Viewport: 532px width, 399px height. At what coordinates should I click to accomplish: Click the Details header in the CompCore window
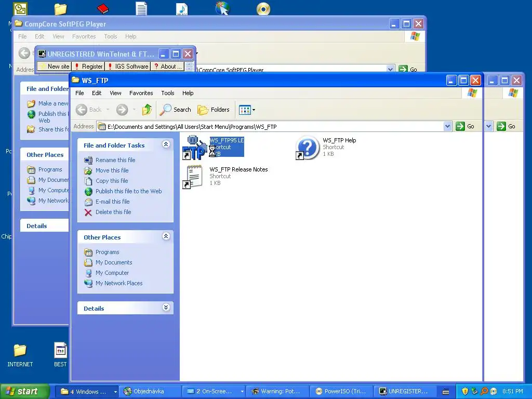(x=44, y=226)
